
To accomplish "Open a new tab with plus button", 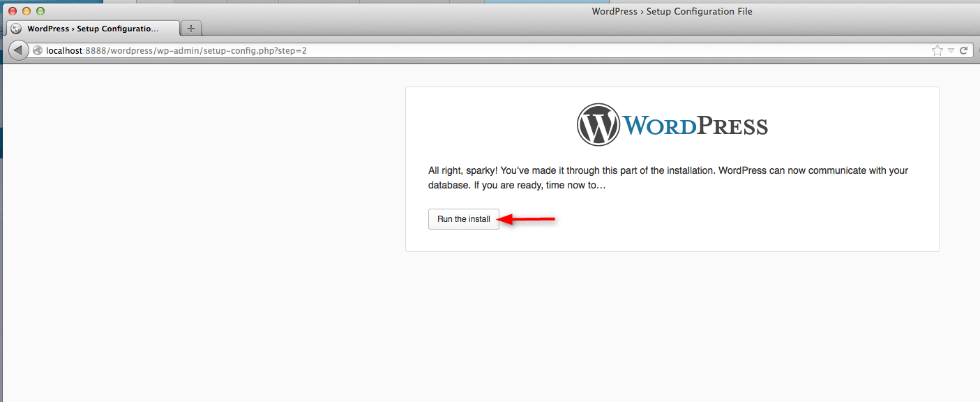I will [x=191, y=29].
